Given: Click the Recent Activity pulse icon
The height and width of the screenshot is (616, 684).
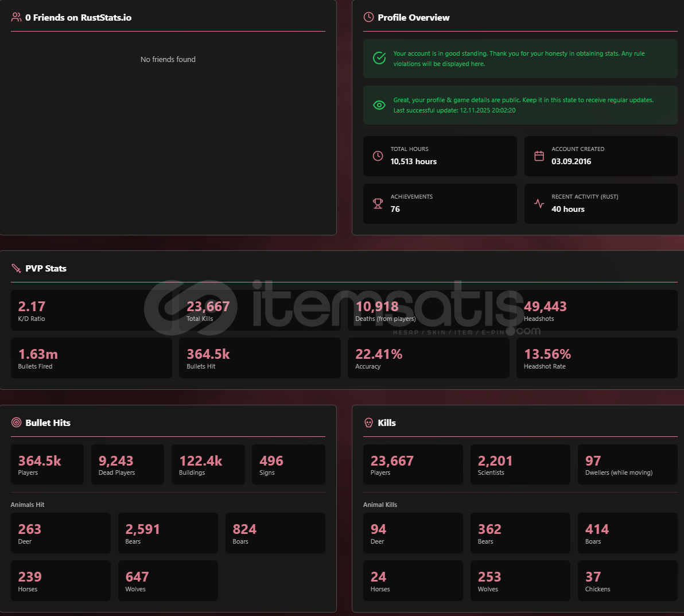Looking at the screenshot, I should pyautogui.click(x=539, y=203).
